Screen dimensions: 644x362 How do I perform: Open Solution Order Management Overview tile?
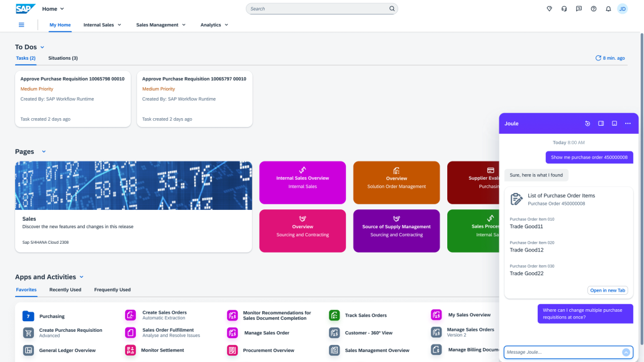396,183
